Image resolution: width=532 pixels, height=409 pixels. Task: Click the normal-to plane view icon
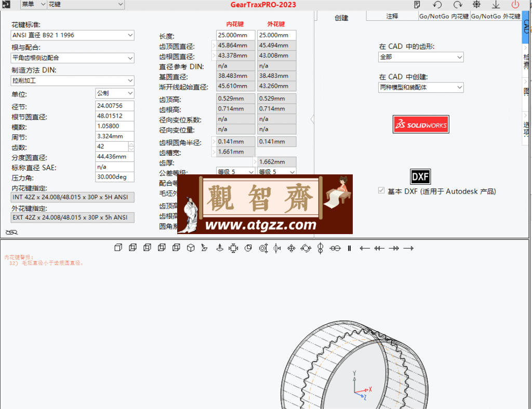[x=204, y=248]
